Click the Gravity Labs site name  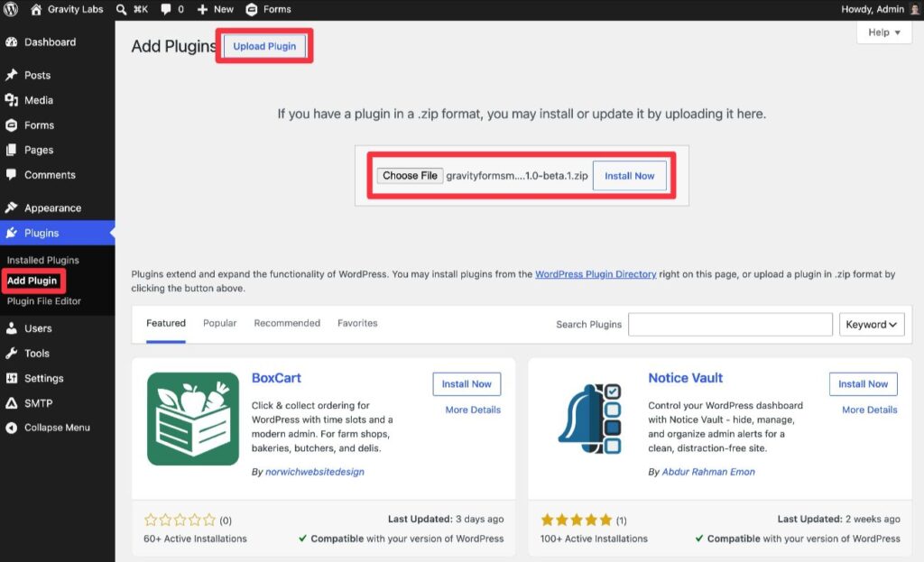tap(76, 9)
